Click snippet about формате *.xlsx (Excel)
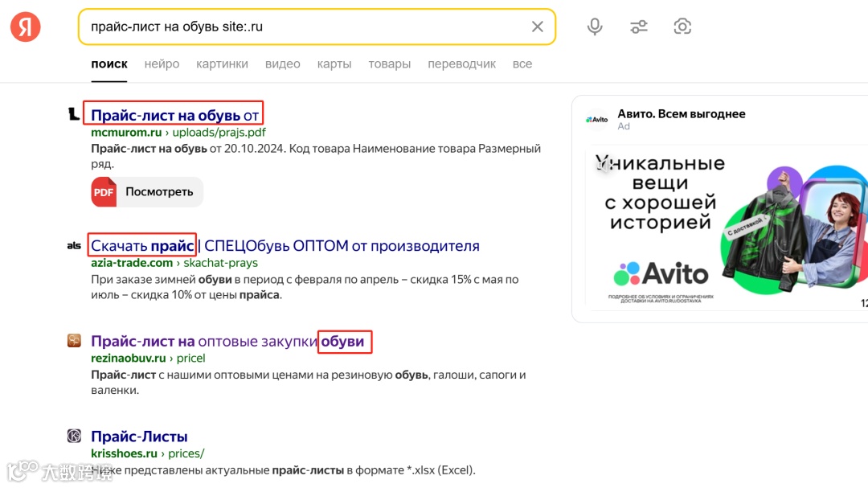868x488 pixels. pos(283,470)
